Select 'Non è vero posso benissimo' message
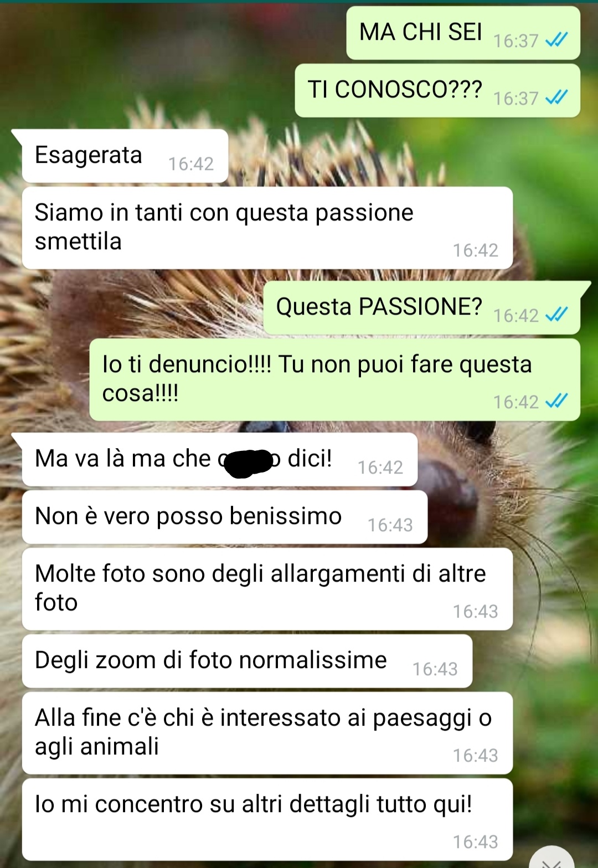598x868 pixels. (225, 517)
